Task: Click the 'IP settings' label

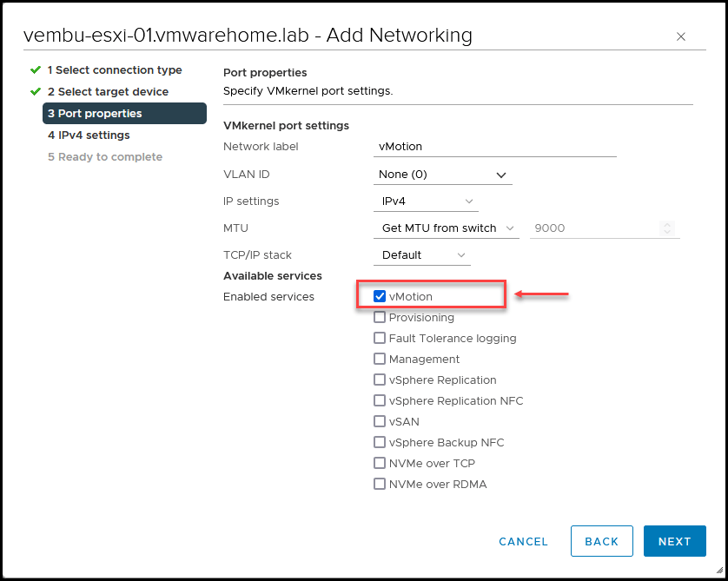Action: click(x=251, y=201)
